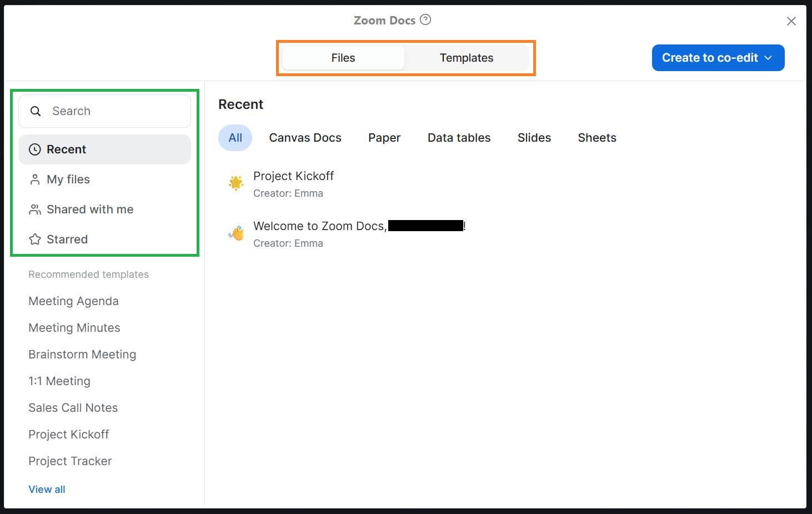Viewport: 812px width, 514px height.
Task: Click the star icon beside Starred
Action: [35, 239]
